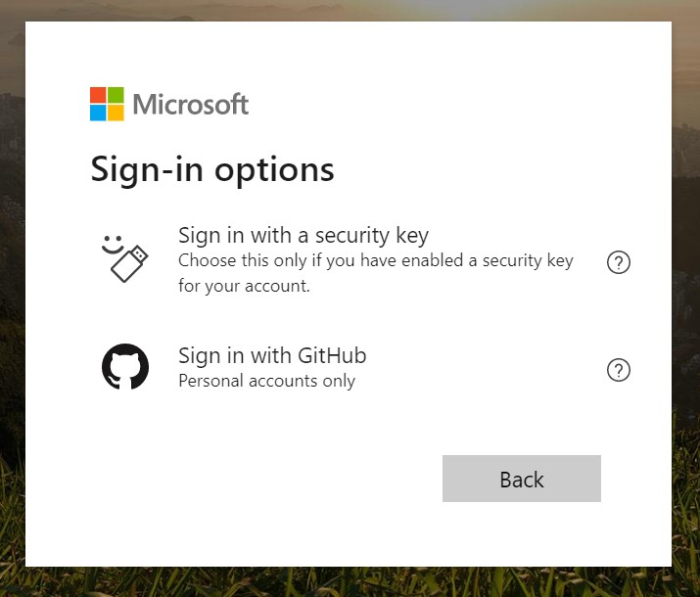Click the USB security key icon

point(129,263)
